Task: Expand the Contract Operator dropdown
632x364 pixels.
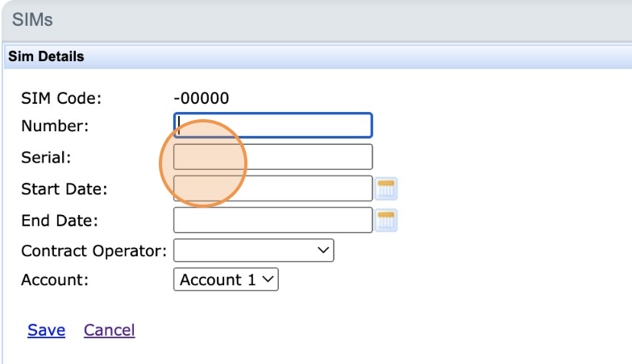Action: [253, 250]
